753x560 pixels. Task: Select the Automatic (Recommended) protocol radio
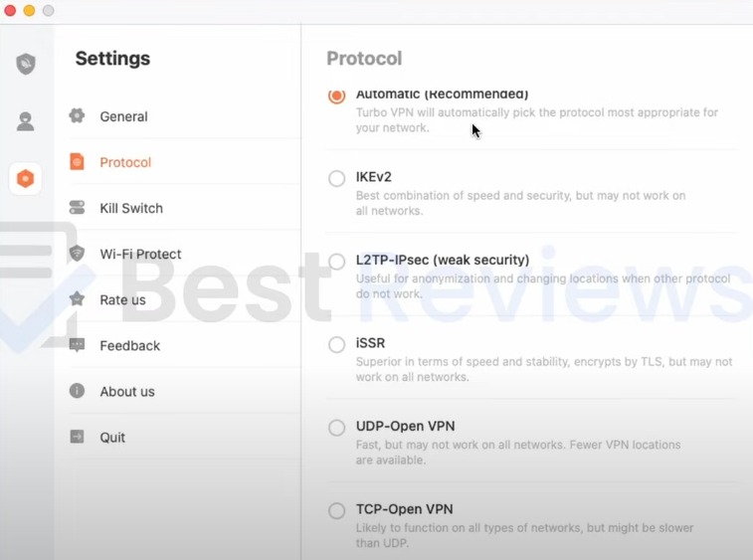pos(336,95)
